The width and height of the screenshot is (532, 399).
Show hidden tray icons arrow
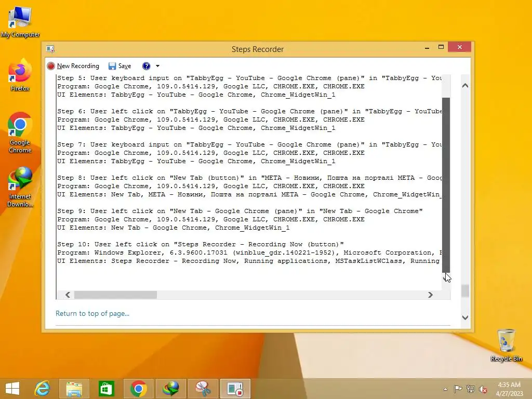(x=445, y=389)
